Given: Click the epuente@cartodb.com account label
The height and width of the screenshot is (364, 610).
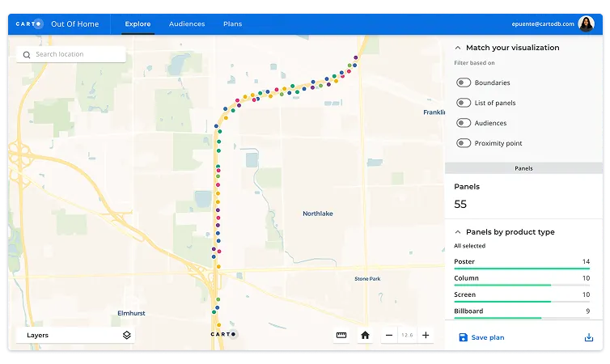Looking at the screenshot, I should click(x=543, y=23).
